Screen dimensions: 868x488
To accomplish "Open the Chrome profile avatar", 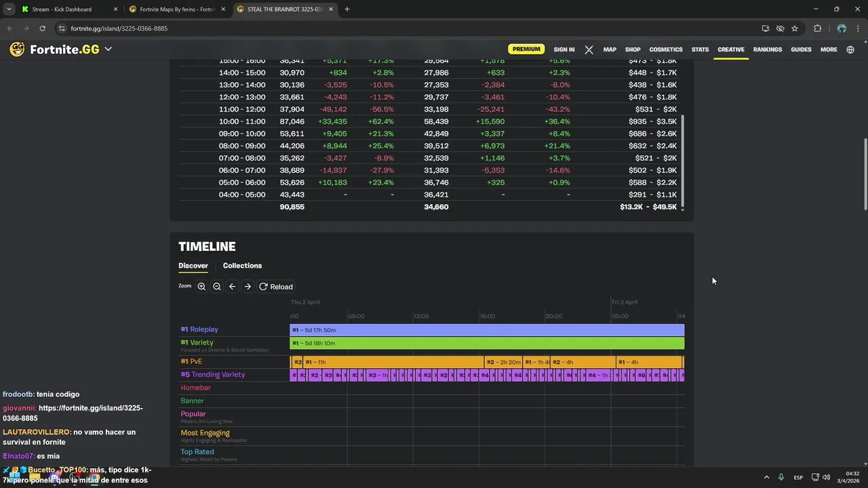I will (842, 28).
